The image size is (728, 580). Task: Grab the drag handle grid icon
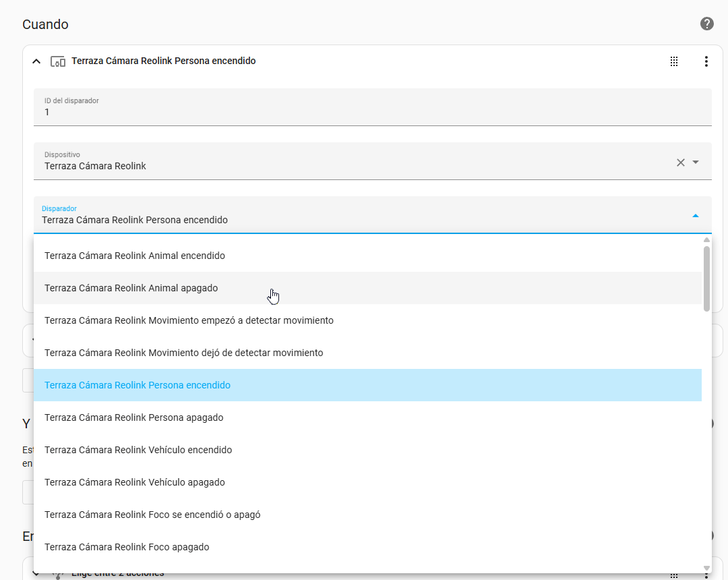(x=674, y=61)
